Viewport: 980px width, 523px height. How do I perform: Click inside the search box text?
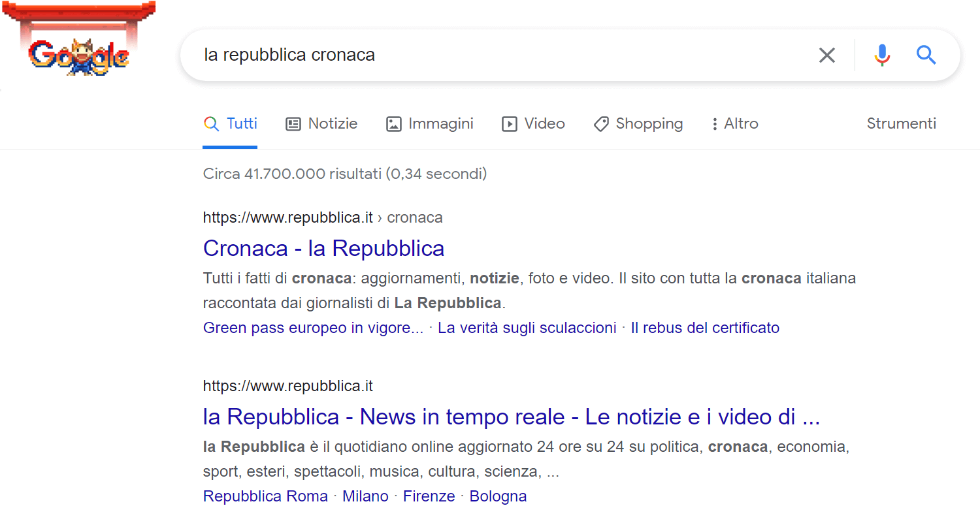[x=289, y=55]
